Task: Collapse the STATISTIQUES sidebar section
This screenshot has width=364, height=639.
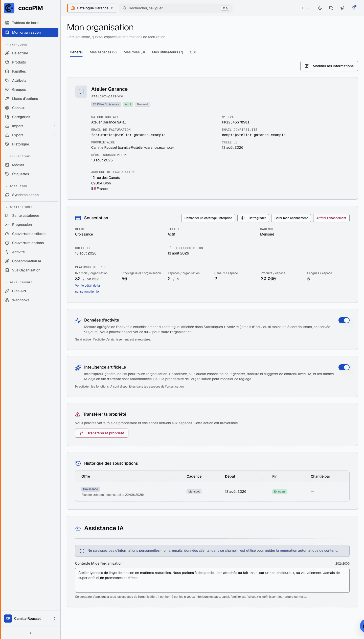Action: (x=19, y=207)
